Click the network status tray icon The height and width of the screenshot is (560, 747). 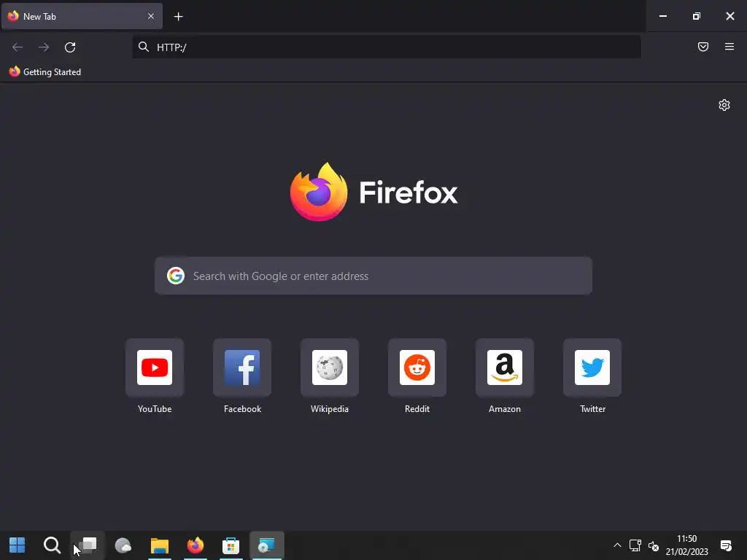pyautogui.click(x=635, y=545)
